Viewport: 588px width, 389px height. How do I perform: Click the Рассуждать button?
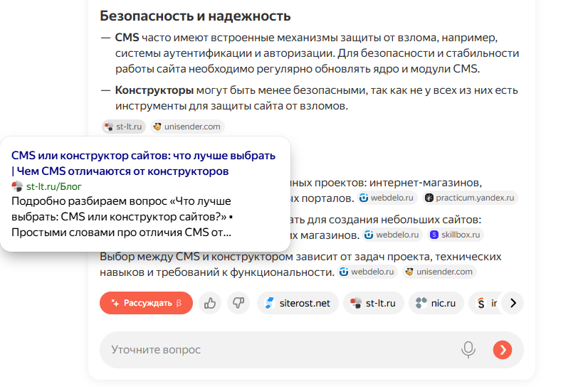pos(146,303)
